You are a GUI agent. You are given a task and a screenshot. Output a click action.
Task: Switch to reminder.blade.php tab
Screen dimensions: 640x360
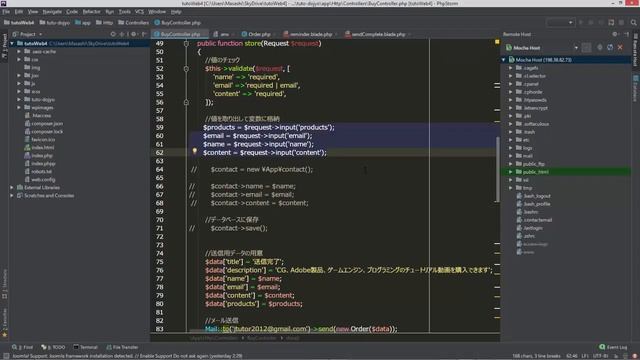[x=311, y=34]
